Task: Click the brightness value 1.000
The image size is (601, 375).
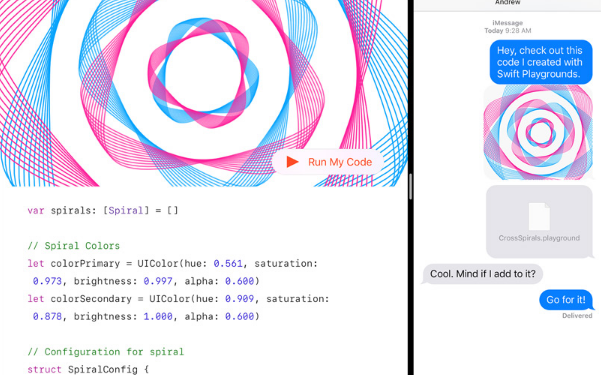Action: click(158, 316)
